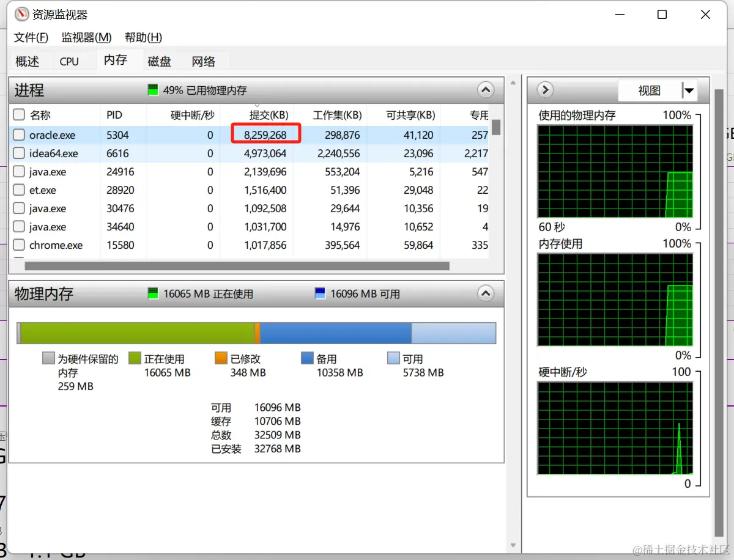734x560 pixels.
Task: Switch to the 磁盘 tab
Action: pyautogui.click(x=160, y=61)
